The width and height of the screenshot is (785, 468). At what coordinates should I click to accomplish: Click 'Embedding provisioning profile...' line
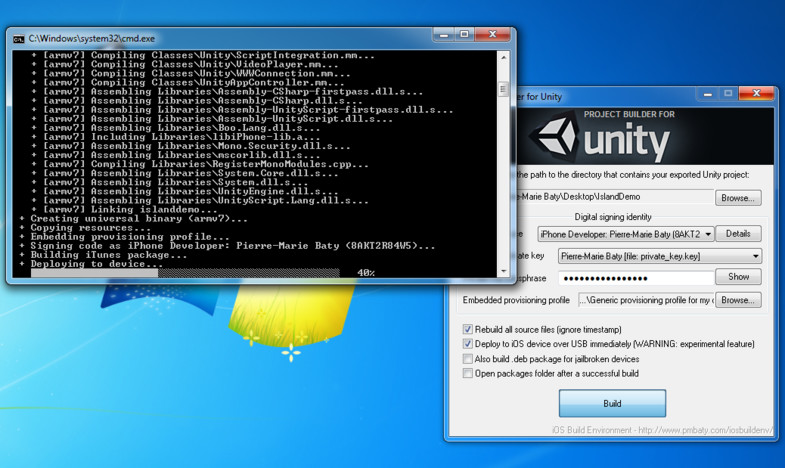130,237
